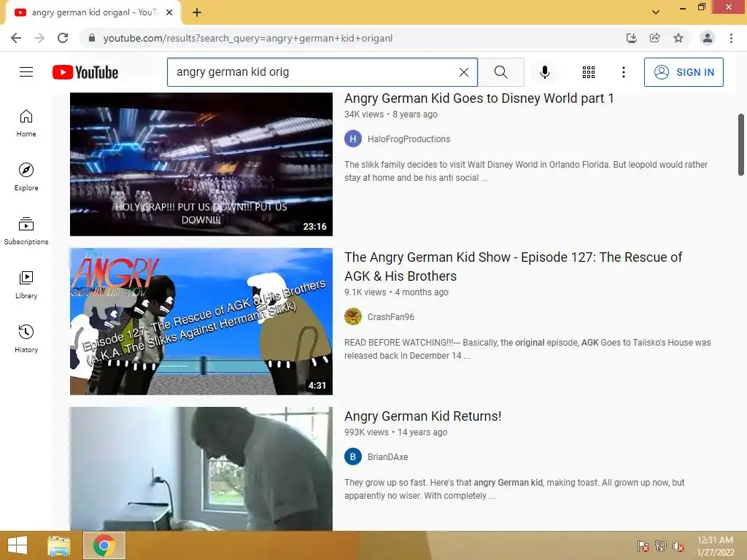Click the CrashFan96 channel avatar
747x560 pixels.
point(353,316)
